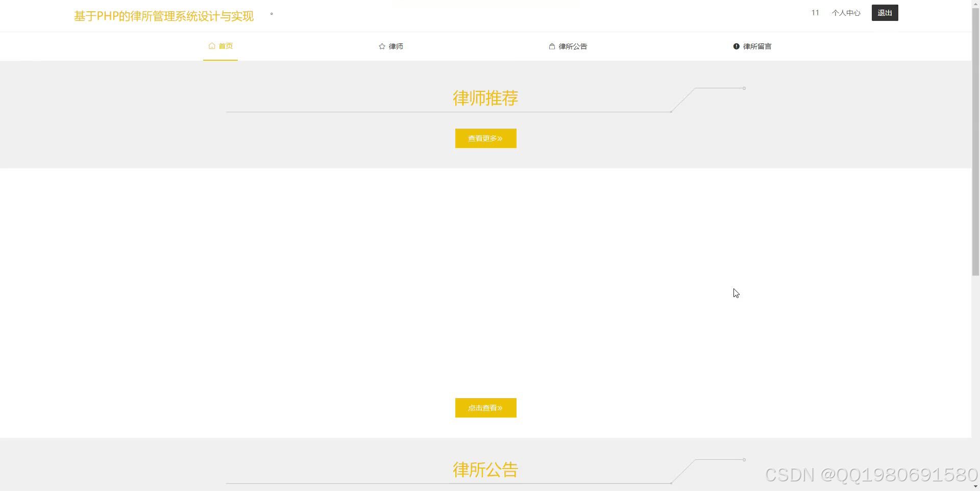The image size is (980, 491).
Task: Click the 退出 logout button
Action: pos(885,12)
